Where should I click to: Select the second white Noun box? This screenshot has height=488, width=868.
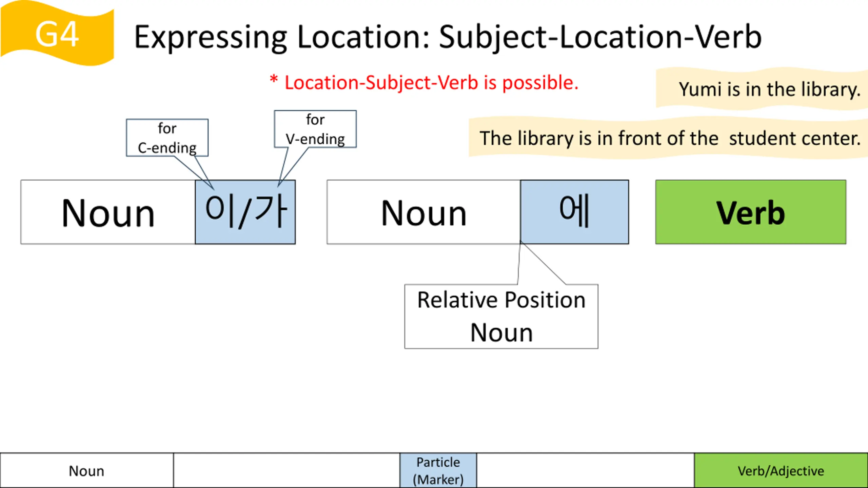point(424,212)
